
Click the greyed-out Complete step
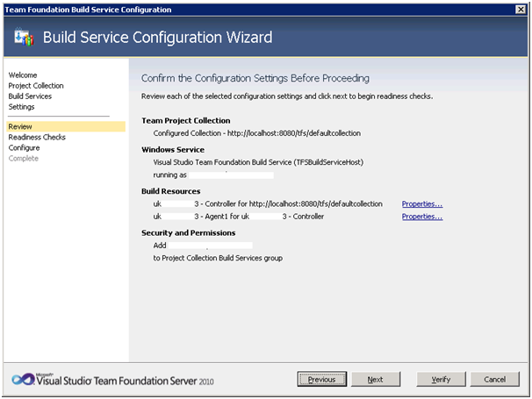click(24, 159)
